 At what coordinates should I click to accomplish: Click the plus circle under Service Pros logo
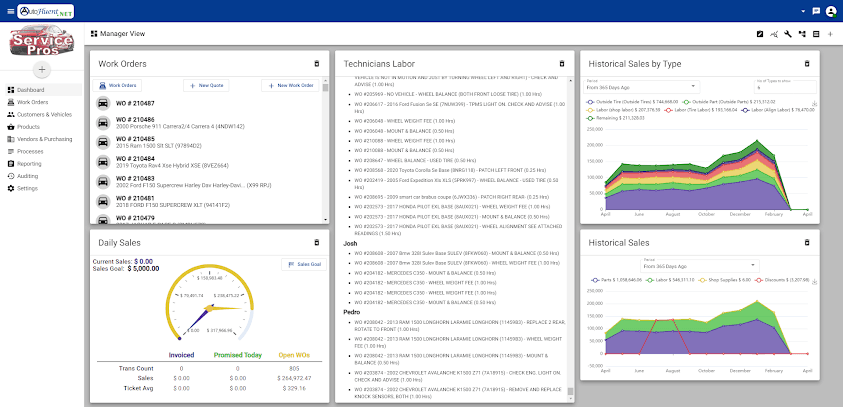(x=42, y=69)
